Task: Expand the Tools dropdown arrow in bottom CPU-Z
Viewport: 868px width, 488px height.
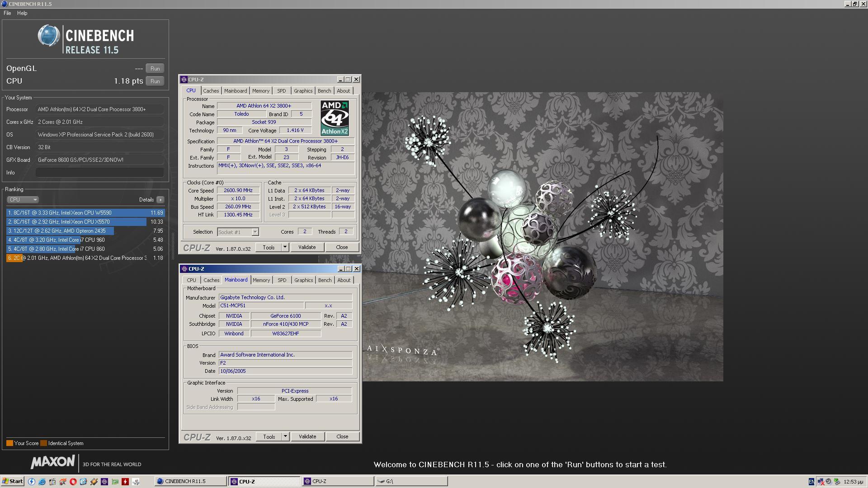Action: [x=285, y=436]
